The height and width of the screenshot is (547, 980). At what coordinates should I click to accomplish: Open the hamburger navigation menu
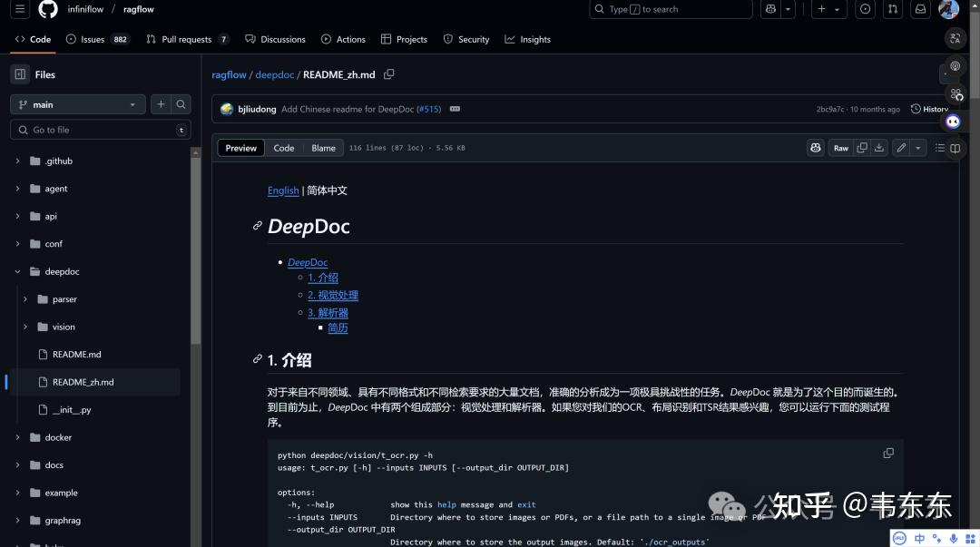pos(20,9)
